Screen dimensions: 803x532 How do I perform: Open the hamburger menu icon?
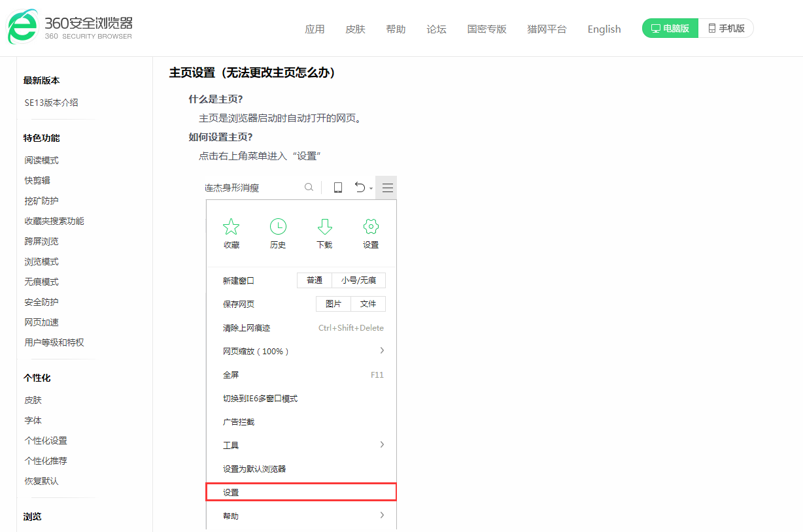386,187
